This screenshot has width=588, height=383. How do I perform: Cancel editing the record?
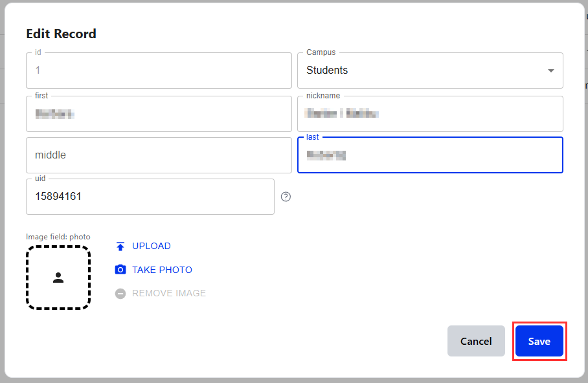[476, 341]
